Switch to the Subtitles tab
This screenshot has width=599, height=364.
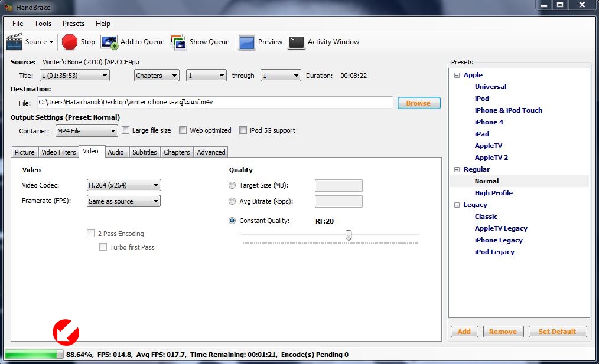144,152
